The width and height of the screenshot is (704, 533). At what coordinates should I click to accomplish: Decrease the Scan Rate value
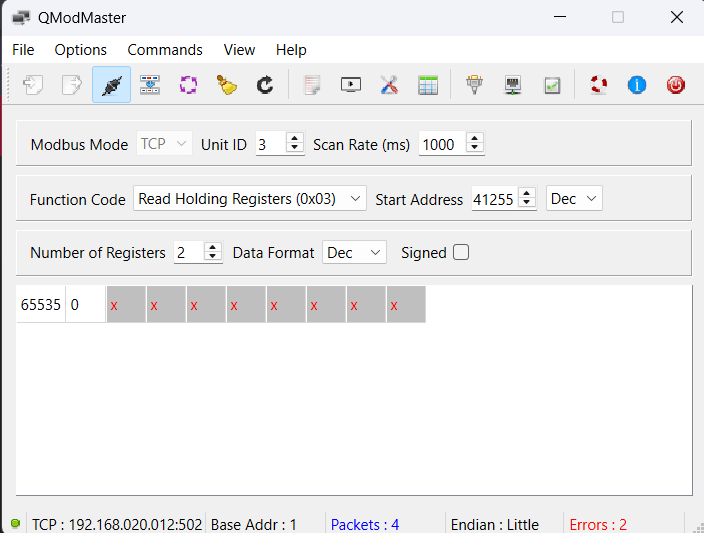click(x=475, y=149)
